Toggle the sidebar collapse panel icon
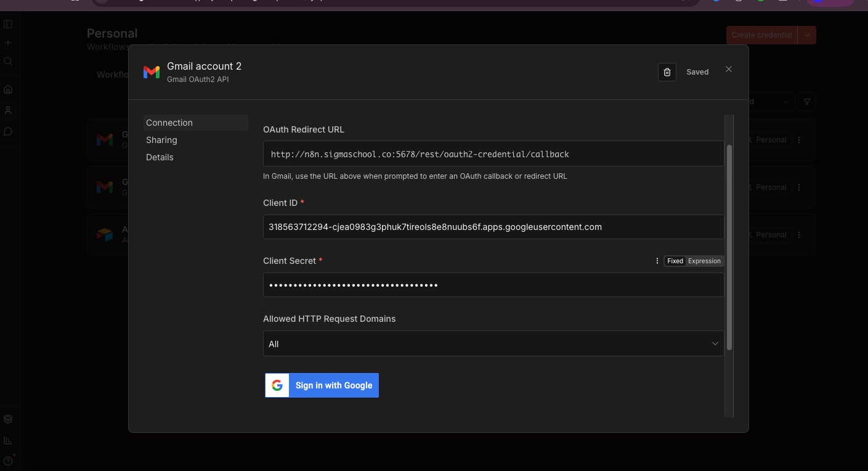Image resolution: width=868 pixels, height=471 pixels. (x=8, y=24)
